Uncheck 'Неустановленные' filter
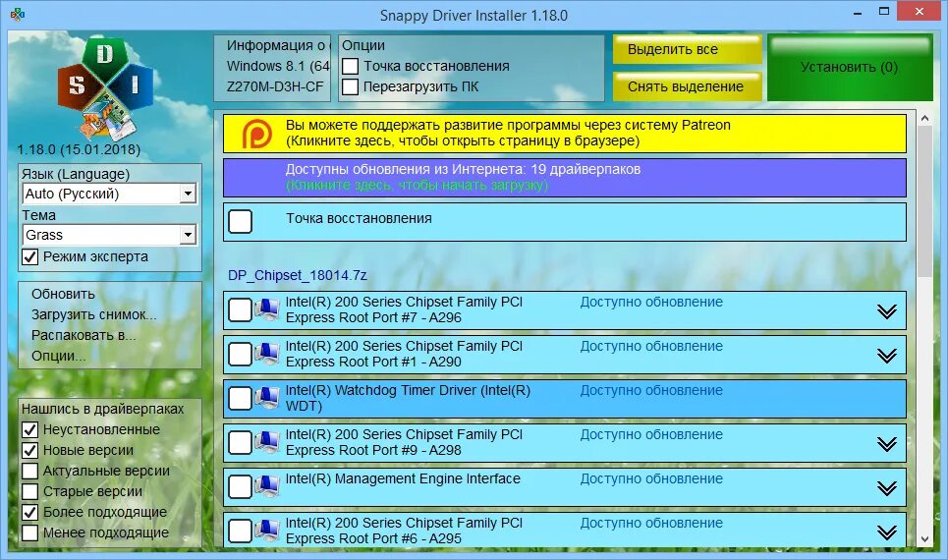 click(x=30, y=430)
